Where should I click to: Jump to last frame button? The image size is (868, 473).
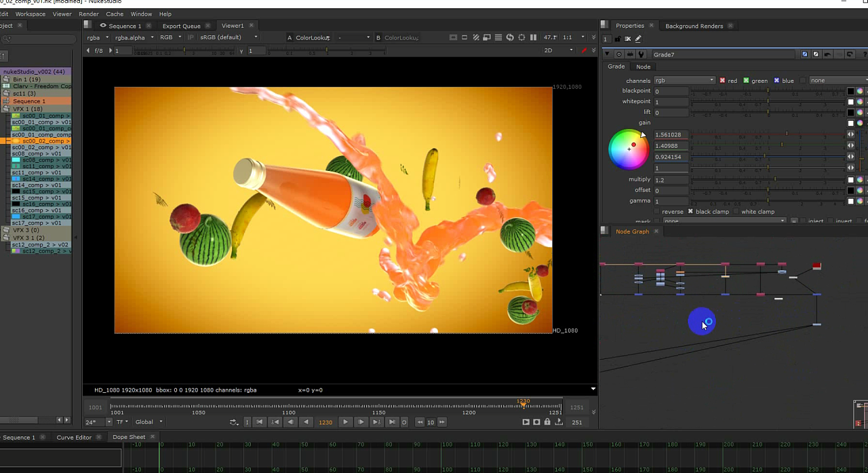click(392, 422)
